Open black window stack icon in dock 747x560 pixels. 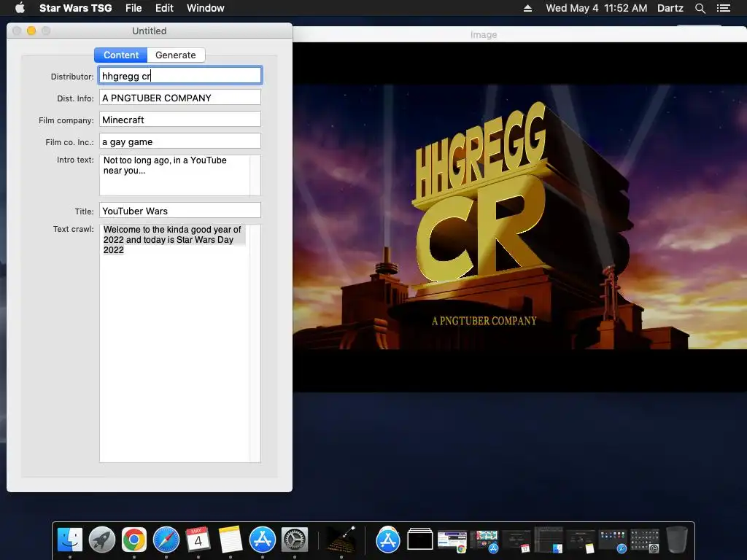tap(419, 540)
